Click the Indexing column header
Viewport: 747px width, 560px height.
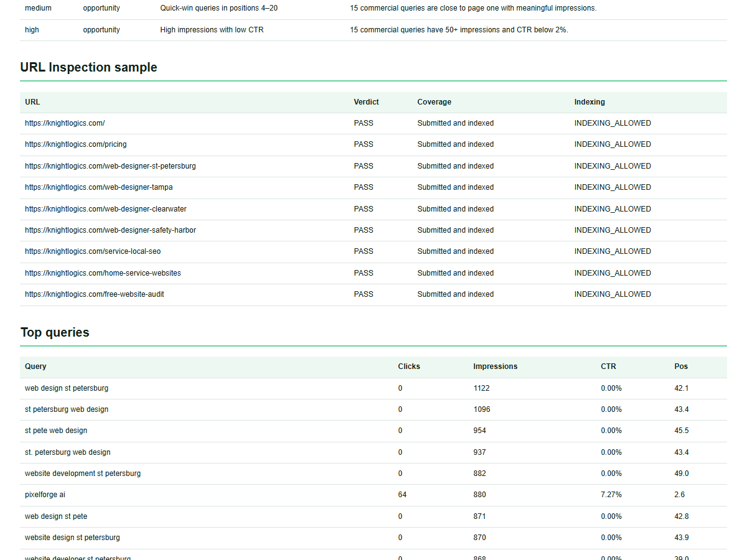click(590, 102)
